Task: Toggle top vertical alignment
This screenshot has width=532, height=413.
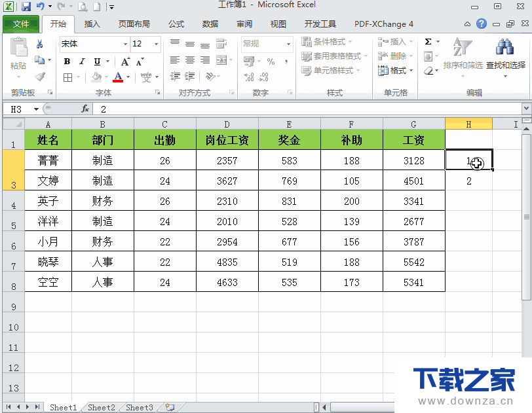Action: [x=175, y=43]
